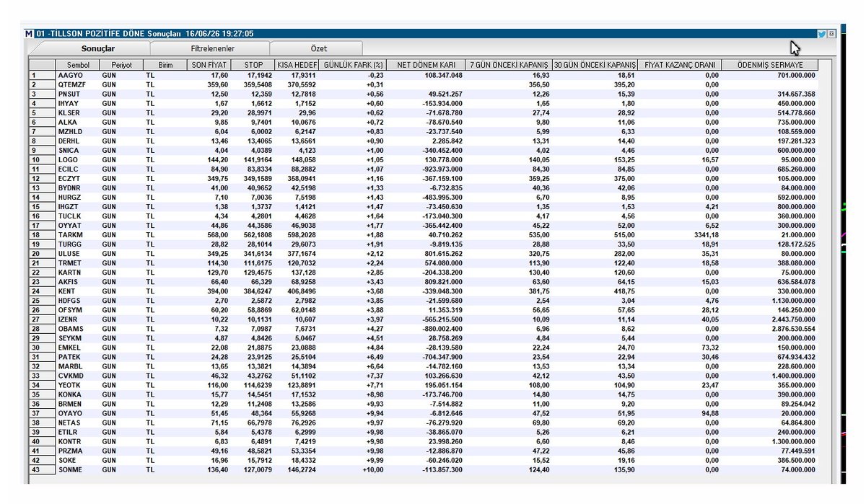This screenshot has width=866, height=504.
Task: Select the KENT symbol cell
Action: 78,291
